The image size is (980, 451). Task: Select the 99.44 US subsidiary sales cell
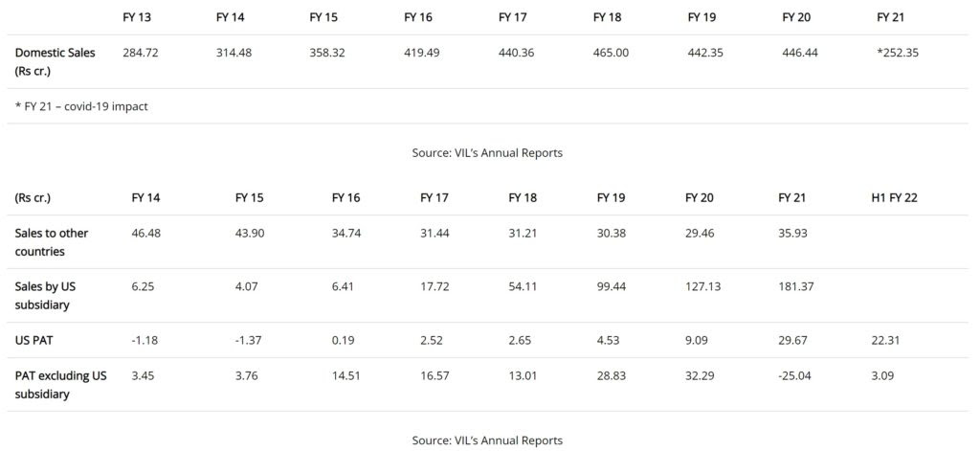612,287
